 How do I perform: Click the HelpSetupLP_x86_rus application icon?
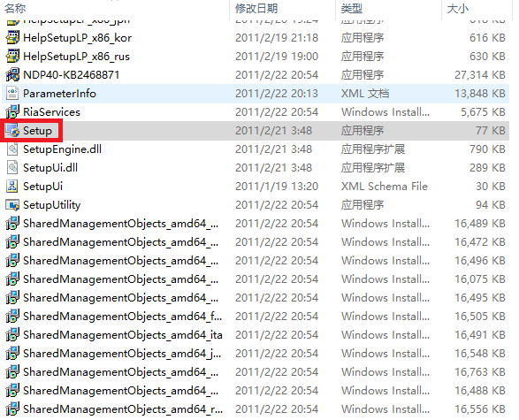[x=12, y=57]
